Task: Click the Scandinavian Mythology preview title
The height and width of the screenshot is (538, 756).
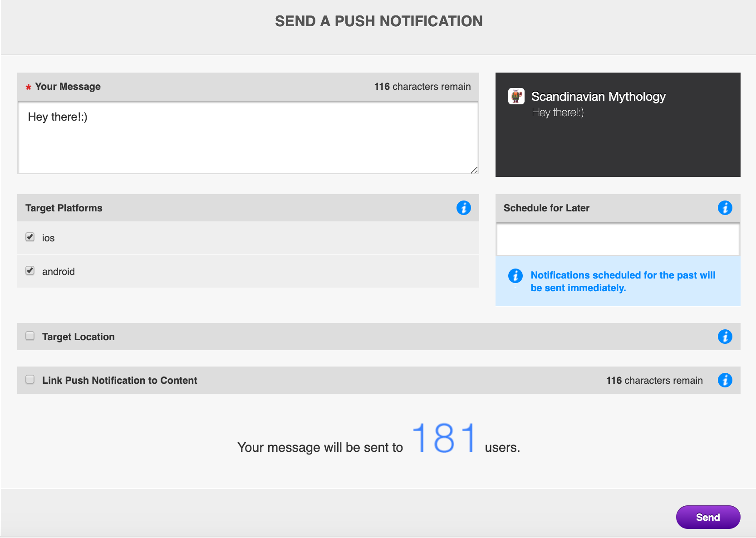Action: click(598, 97)
